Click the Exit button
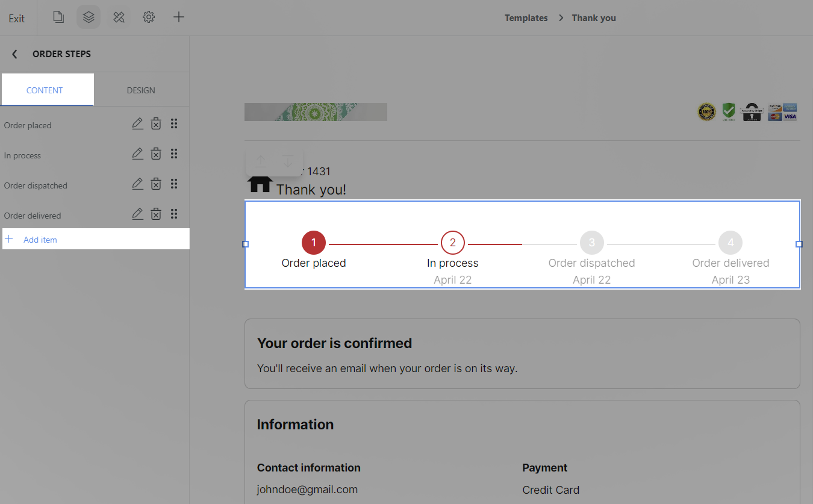This screenshot has width=813, height=504. pos(17,19)
